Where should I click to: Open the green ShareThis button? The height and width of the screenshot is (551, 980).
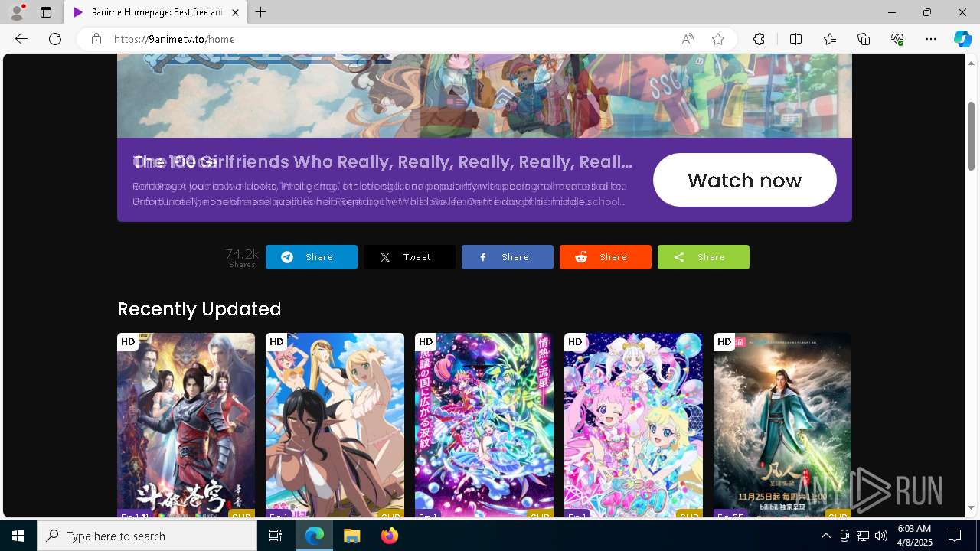pyautogui.click(x=704, y=257)
